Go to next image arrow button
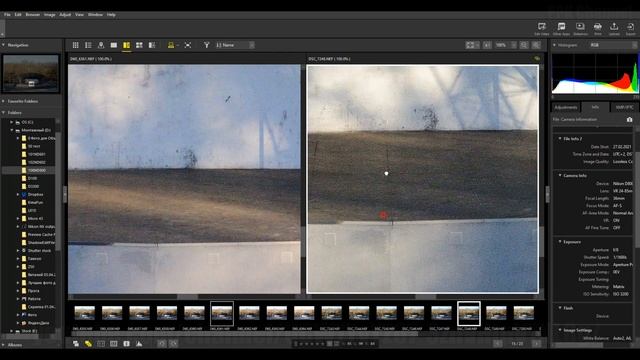Viewport: 640px width, 360px height. (536, 344)
